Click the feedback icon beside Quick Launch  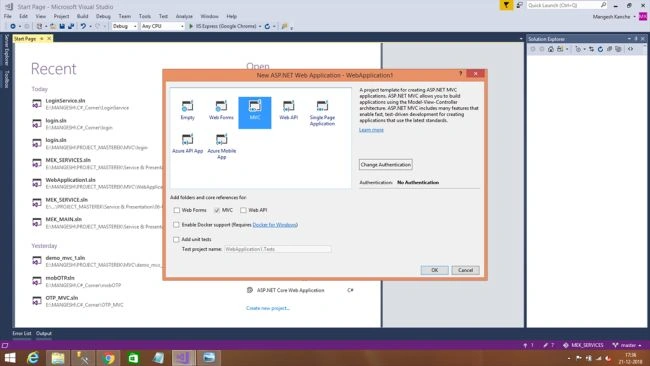point(519,5)
